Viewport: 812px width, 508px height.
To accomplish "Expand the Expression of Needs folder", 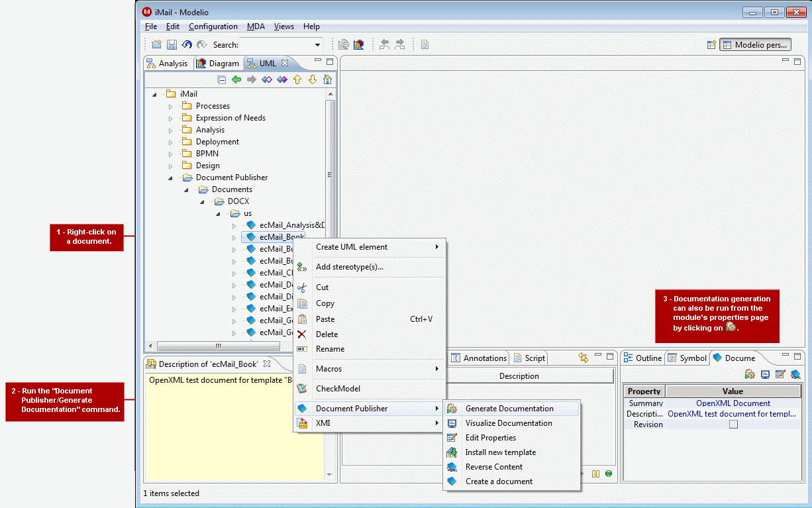I will tap(170, 118).
